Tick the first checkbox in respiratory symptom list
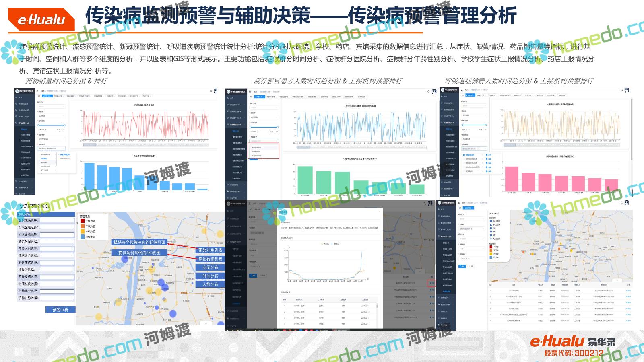 pos(464,155)
